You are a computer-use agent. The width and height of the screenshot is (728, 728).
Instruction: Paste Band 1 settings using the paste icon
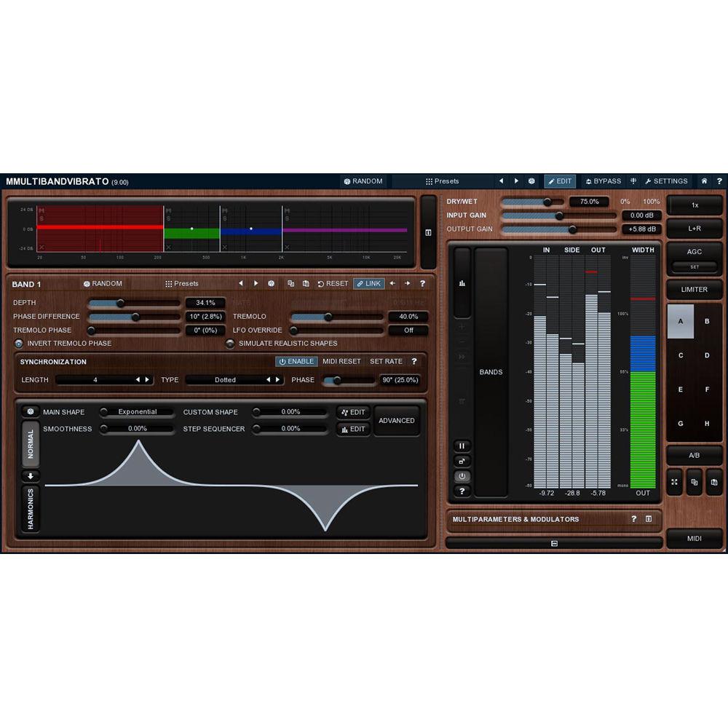point(306,283)
